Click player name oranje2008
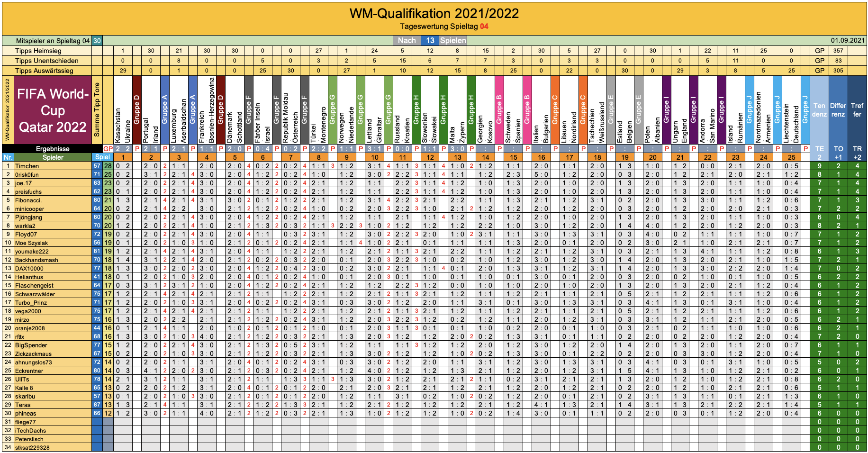This screenshot has height=453, width=868. (30, 328)
